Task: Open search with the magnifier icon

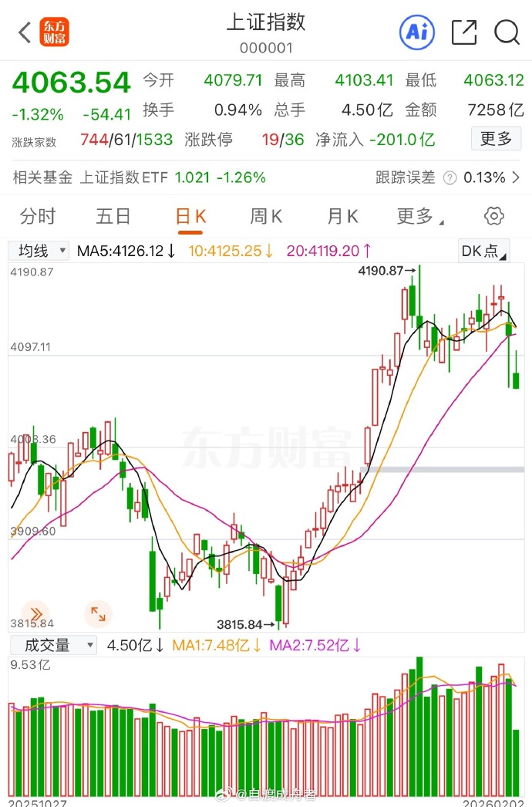Action: pos(507,32)
